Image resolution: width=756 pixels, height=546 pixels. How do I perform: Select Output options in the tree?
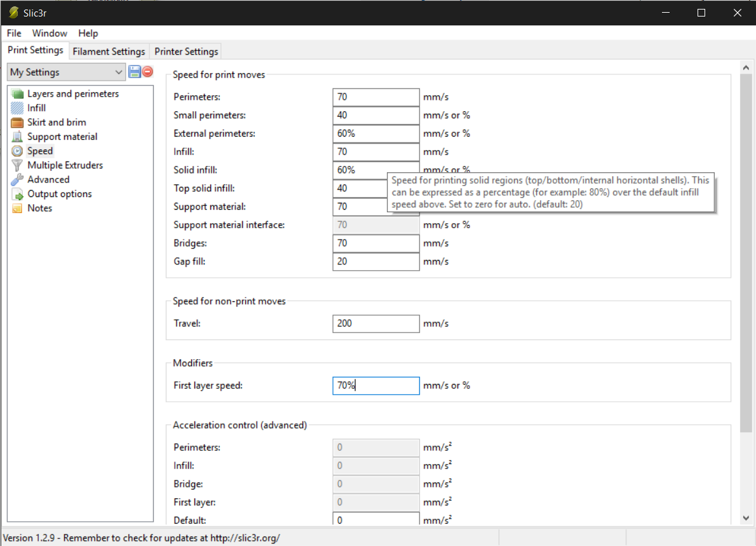(59, 194)
